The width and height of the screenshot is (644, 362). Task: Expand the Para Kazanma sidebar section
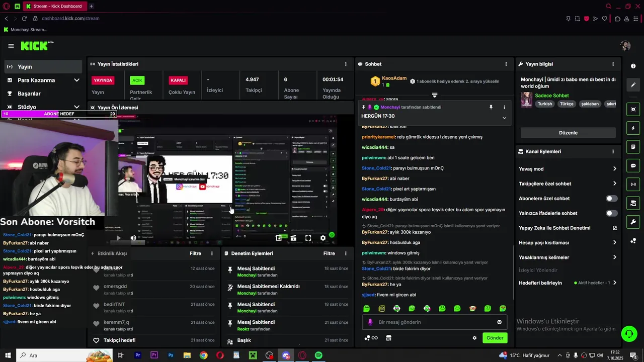(76, 80)
